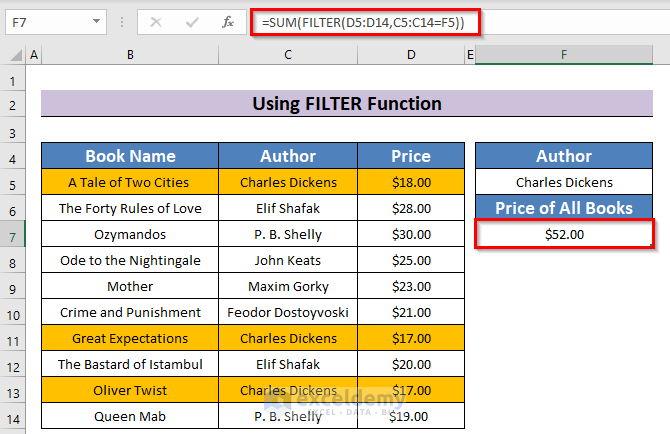The width and height of the screenshot is (670, 434).
Task: Select column D header
Action: (x=411, y=55)
